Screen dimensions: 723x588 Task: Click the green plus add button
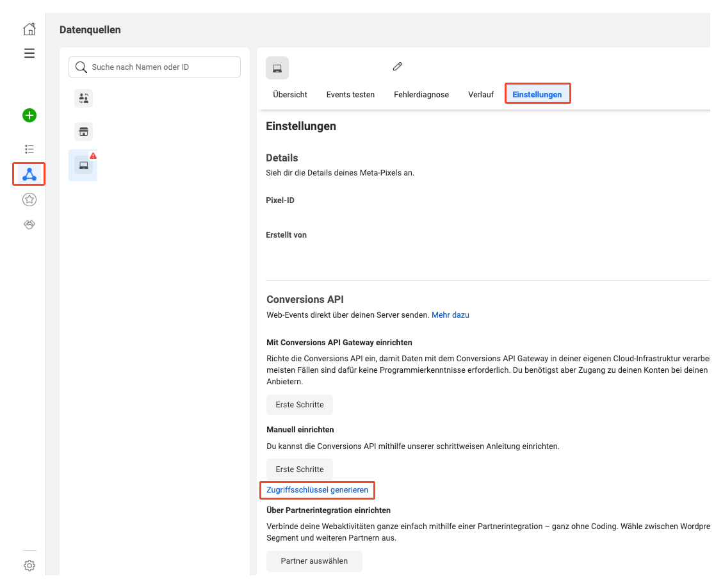pos(29,115)
